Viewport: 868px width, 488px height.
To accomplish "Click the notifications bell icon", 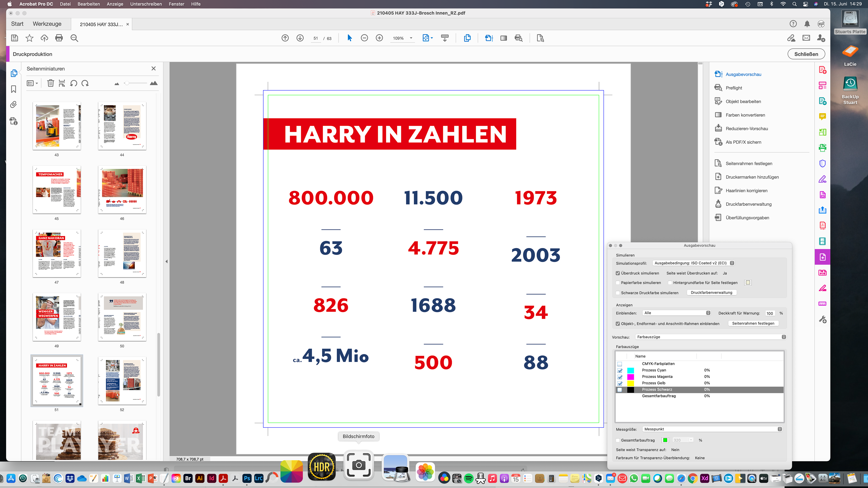I will pos(807,24).
